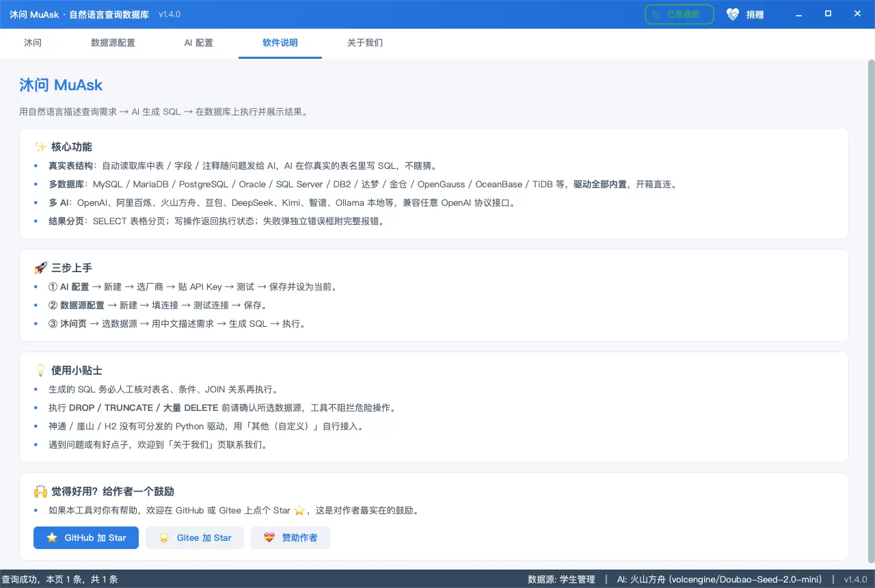
Task: Click sparkles icon beside 核心功能
Action: tap(40, 147)
